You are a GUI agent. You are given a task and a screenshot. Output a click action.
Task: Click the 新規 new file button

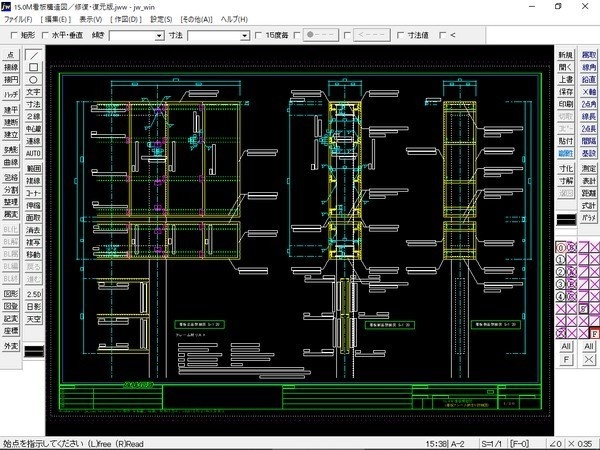tap(566, 55)
